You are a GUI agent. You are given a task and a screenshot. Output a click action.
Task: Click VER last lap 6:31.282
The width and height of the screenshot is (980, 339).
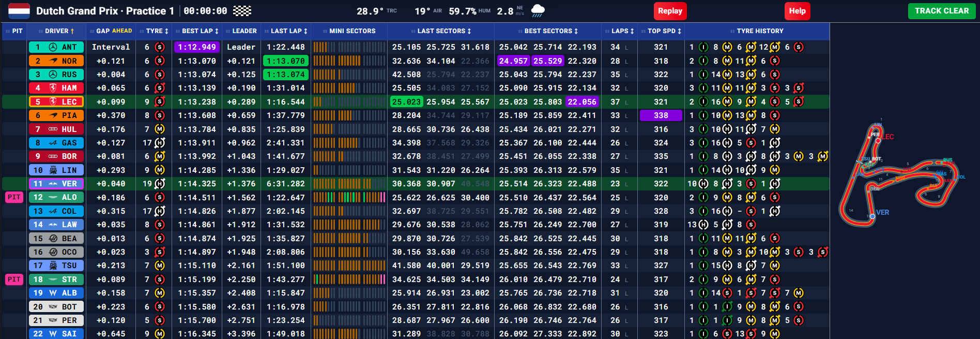point(286,184)
